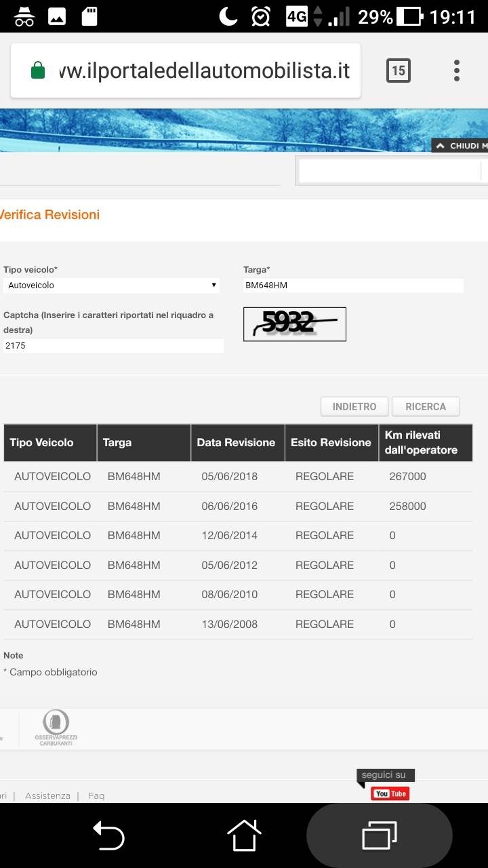Tap the captcha image showing 5932
The image size is (488, 868).
(294, 324)
